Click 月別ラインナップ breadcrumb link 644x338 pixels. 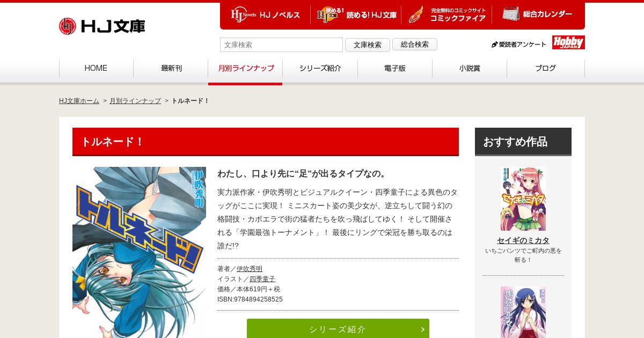(135, 101)
